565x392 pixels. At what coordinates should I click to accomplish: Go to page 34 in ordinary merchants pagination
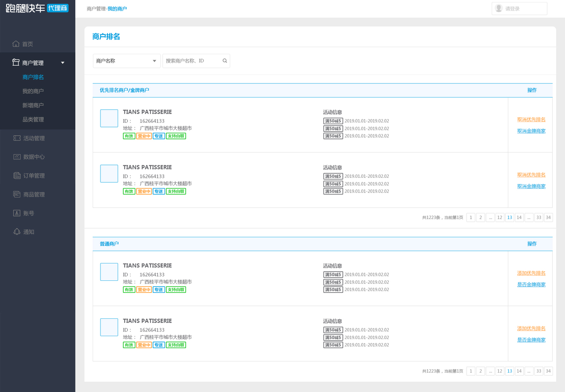point(548,371)
